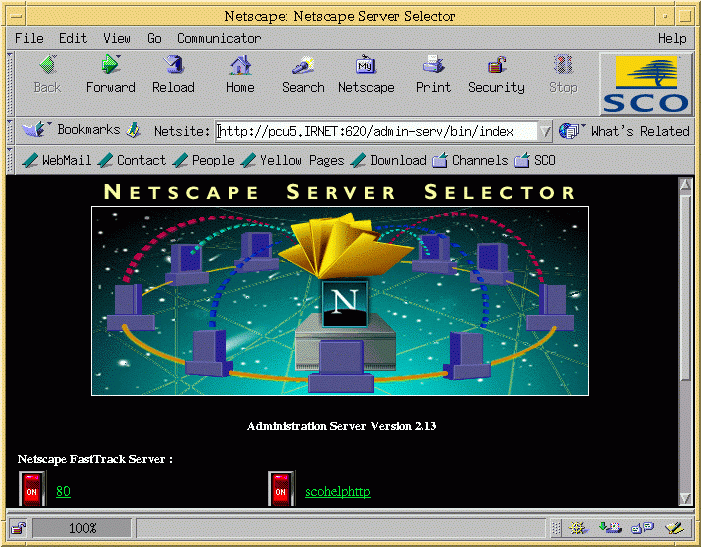Click the page location bookmark icon next to Netsite
Image resolution: width=701 pixels, height=547 pixels.
[133, 130]
